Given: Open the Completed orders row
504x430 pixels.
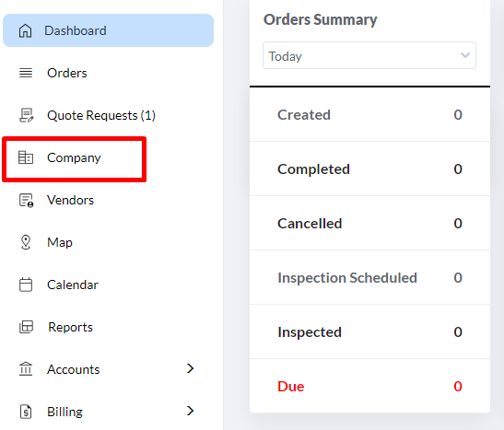Looking at the screenshot, I should (369, 169).
